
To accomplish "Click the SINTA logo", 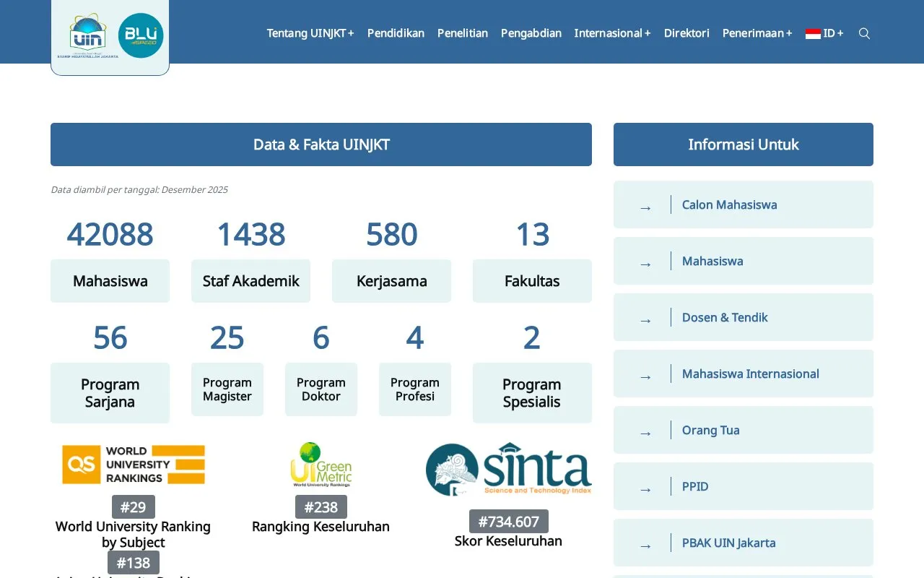I will point(509,469).
